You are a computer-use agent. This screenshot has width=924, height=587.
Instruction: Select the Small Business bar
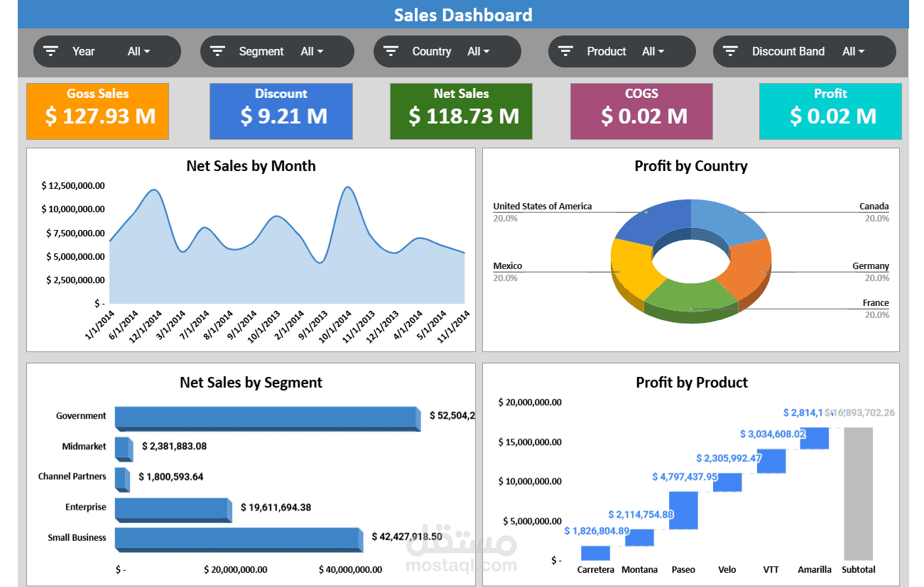pyautogui.click(x=239, y=539)
